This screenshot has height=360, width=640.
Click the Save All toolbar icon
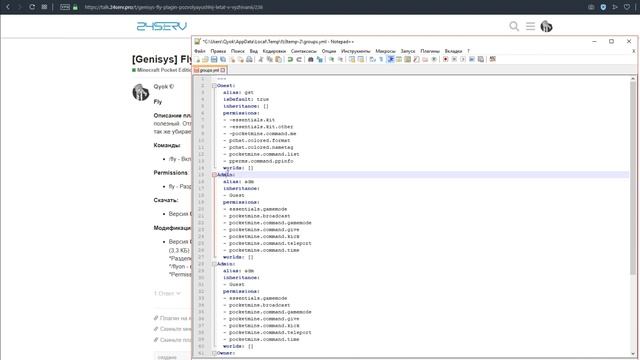coord(223,60)
